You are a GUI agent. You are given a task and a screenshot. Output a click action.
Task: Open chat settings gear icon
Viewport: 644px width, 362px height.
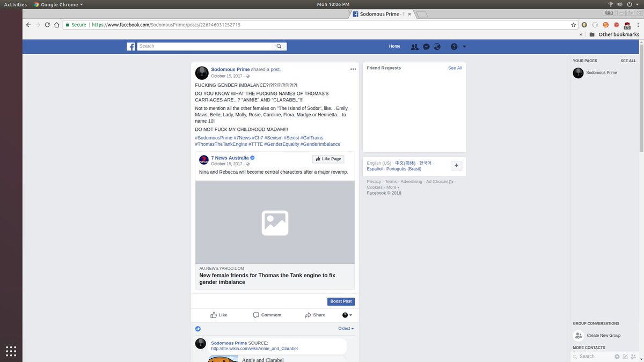click(x=617, y=356)
